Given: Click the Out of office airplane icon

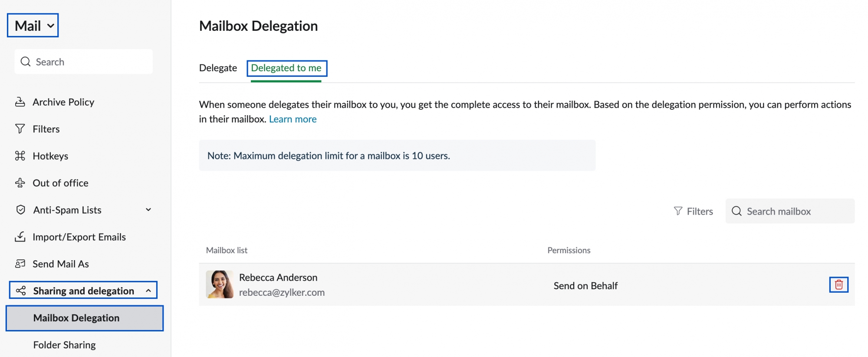Looking at the screenshot, I should click(x=20, y=183).
